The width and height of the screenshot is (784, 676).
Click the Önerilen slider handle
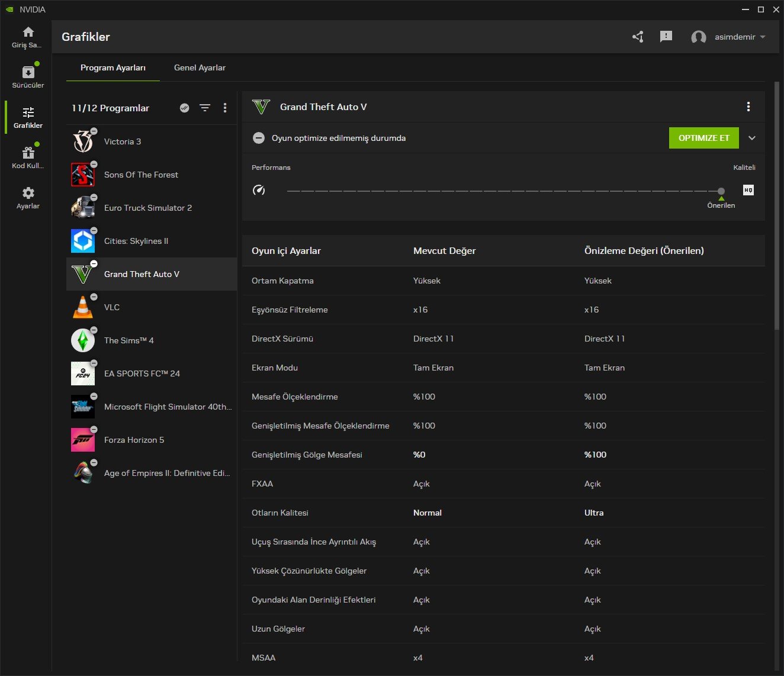(721, 191)
